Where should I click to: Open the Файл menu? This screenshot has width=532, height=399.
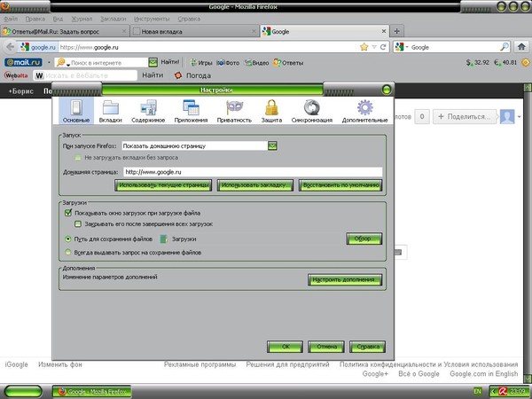point(11,19)
